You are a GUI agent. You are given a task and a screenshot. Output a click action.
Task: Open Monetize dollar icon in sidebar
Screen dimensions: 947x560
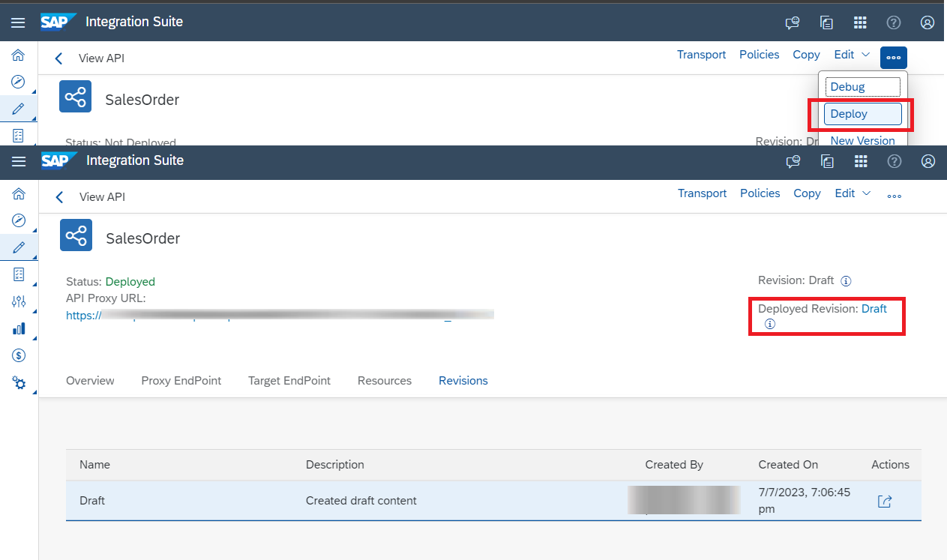[19, 355]
